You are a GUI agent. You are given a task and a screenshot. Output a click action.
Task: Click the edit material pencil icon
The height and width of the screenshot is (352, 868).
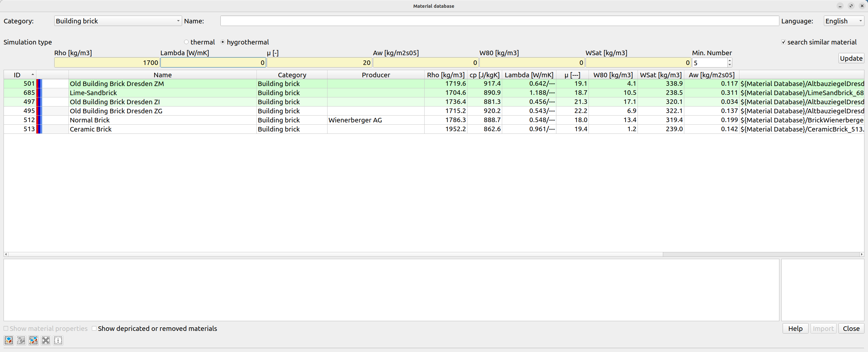pyautogui.click(x=21, y=340)
